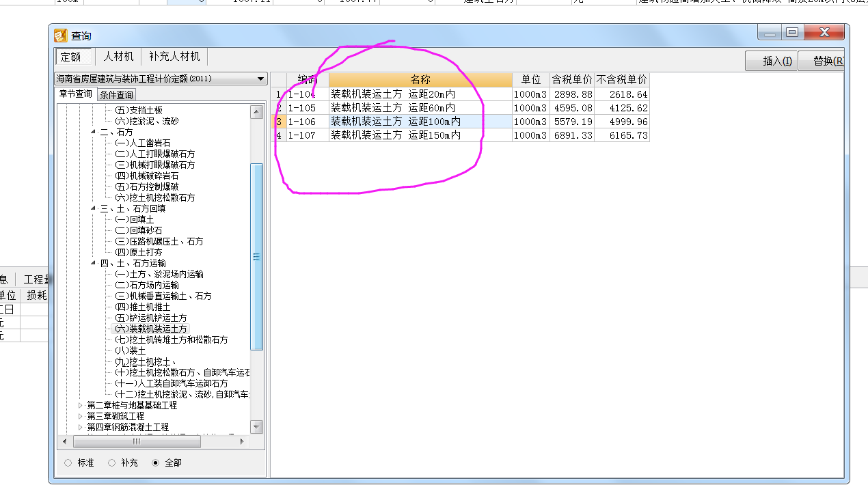Click the 单位 column header
This screenshot has width=868, height=485.
click(531, 80)
